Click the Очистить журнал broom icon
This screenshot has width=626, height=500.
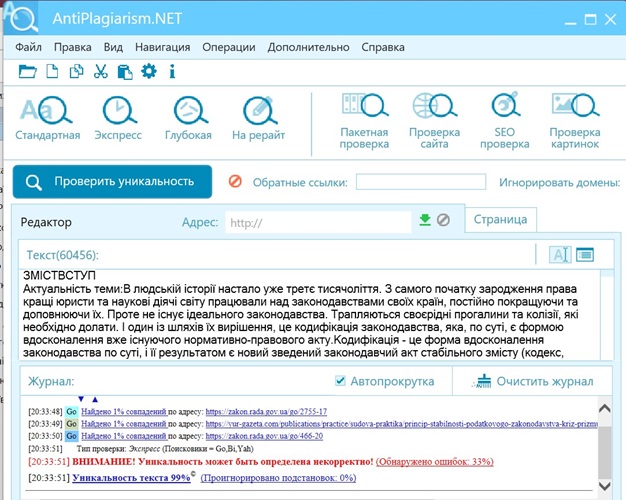tap(482, 381)
